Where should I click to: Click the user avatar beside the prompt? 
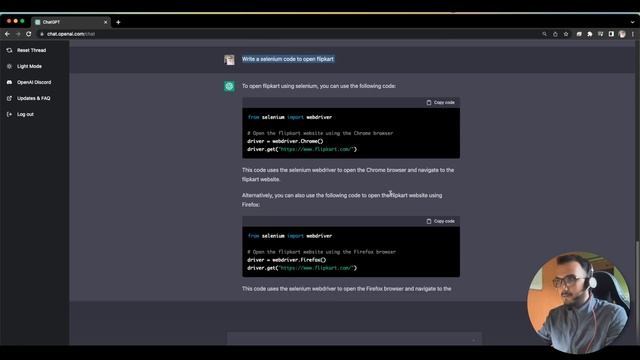pos(229,60)
